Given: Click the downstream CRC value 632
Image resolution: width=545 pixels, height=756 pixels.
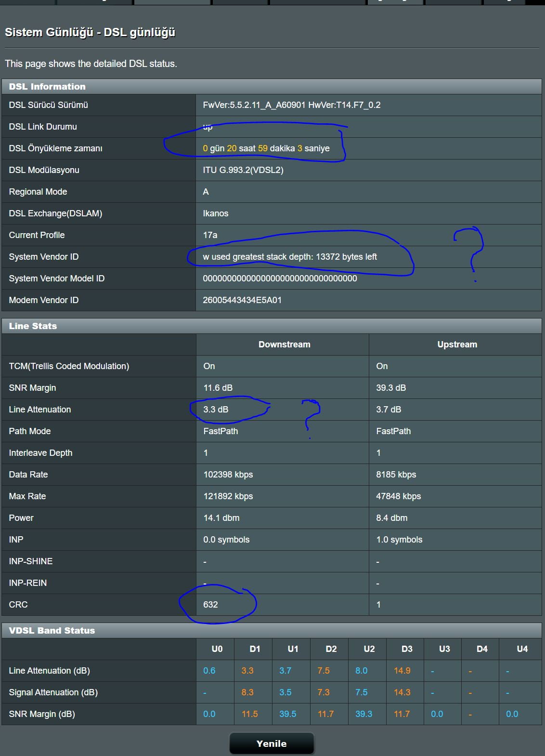Looking at the screenshot, I should (210, 605).
